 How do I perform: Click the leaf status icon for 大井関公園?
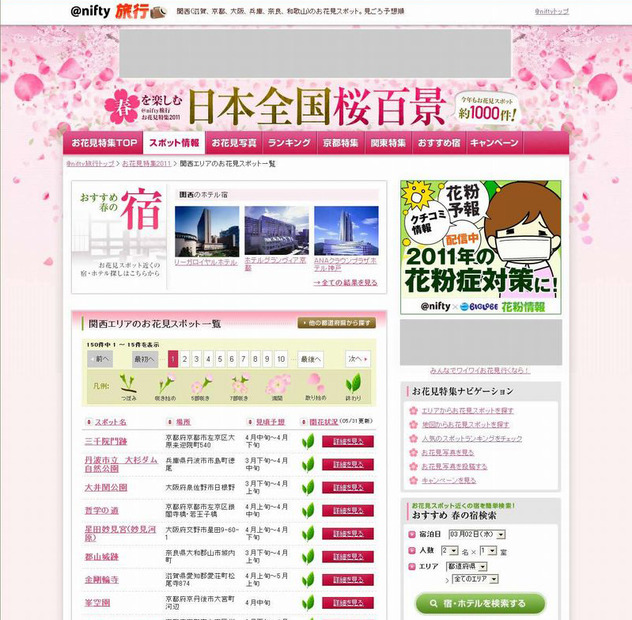tap(308, 487)
